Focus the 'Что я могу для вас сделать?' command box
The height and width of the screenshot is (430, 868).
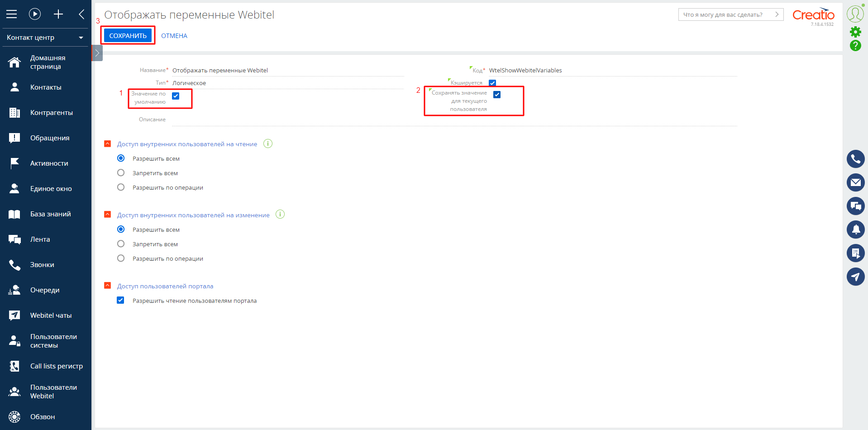[725, 14]
